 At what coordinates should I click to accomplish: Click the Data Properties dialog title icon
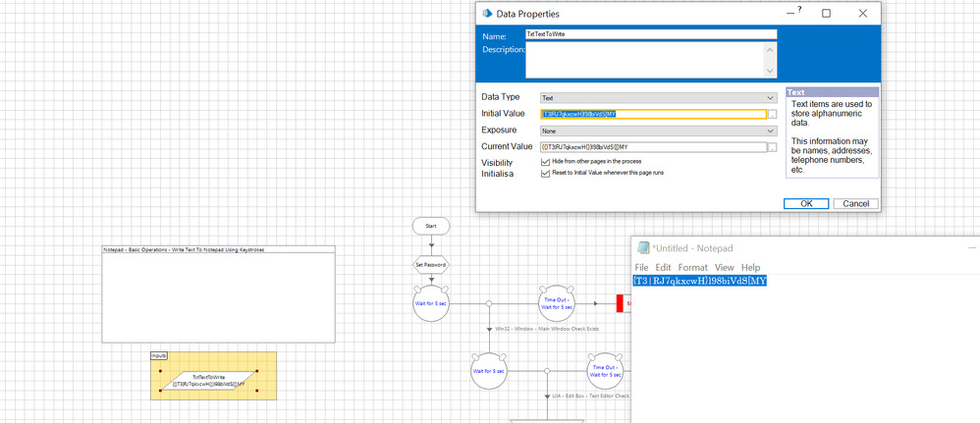(486, 14)
